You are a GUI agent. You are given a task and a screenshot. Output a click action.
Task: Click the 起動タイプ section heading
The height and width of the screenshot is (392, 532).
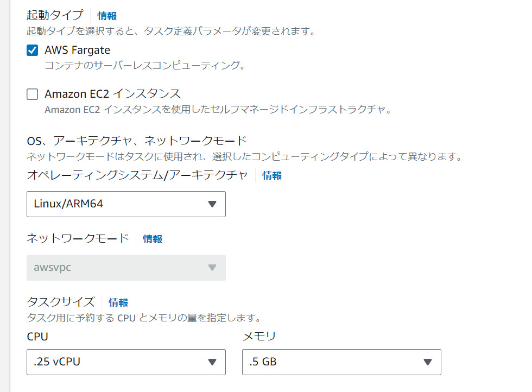55,15
